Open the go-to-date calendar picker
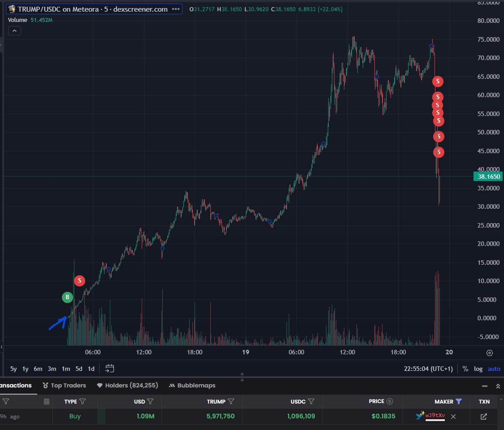Viewport: 504px width, 430px height. (x=110, y=368)
